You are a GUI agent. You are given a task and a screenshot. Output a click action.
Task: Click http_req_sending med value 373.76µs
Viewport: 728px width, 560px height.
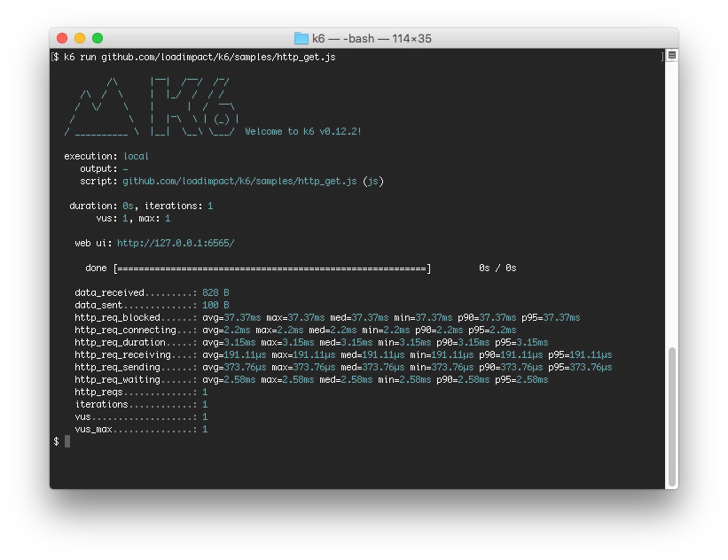(383, 368)
